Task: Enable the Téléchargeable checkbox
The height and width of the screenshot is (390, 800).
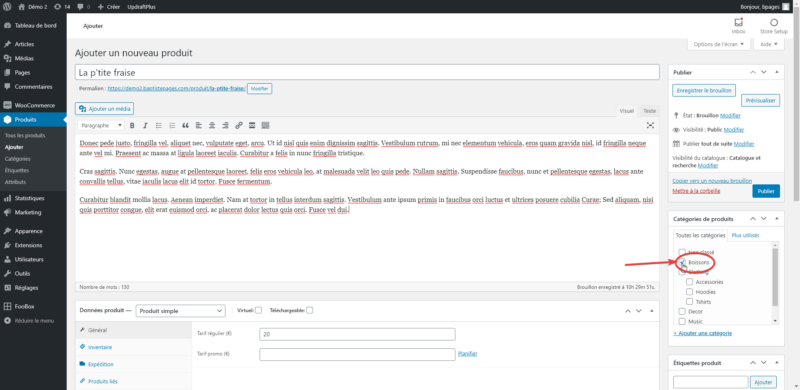Action: point(310,310)
